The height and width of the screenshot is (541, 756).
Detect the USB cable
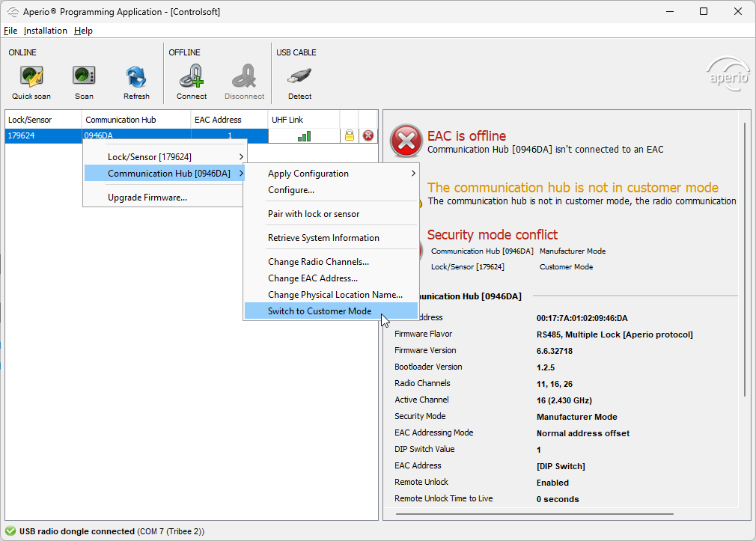coord(300,82)
